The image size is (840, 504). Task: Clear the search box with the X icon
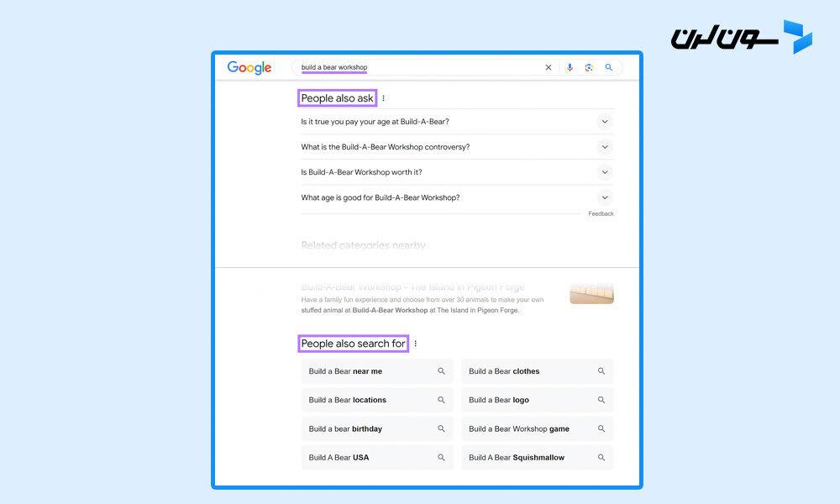(548, 67)
